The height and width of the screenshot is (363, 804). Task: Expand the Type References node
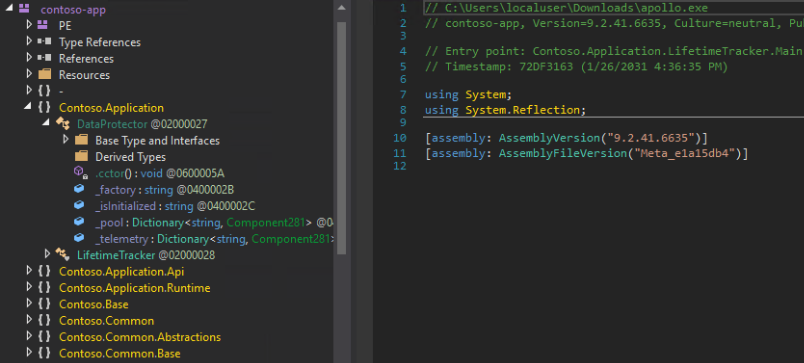pos(29,41)
